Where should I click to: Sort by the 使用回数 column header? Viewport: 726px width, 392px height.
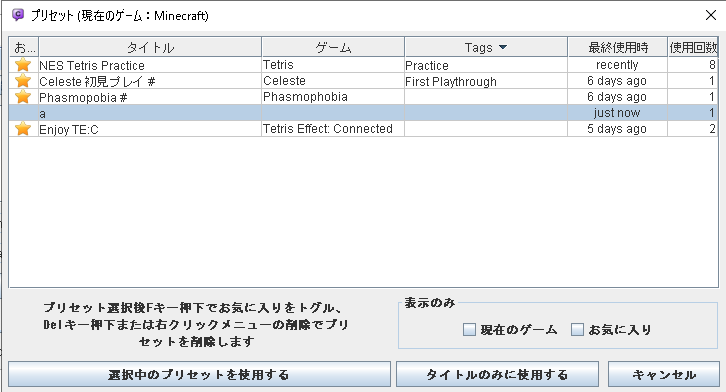[693, 47]
